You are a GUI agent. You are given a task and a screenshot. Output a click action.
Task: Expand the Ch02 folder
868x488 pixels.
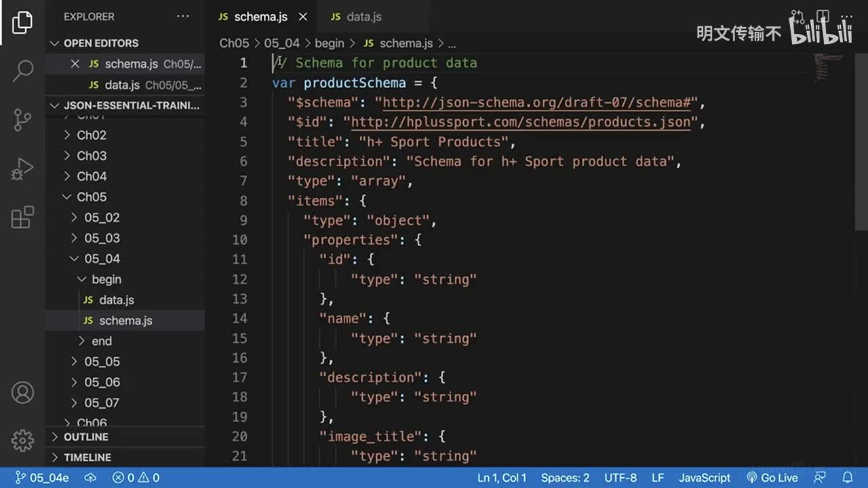(x=125, y=135)
